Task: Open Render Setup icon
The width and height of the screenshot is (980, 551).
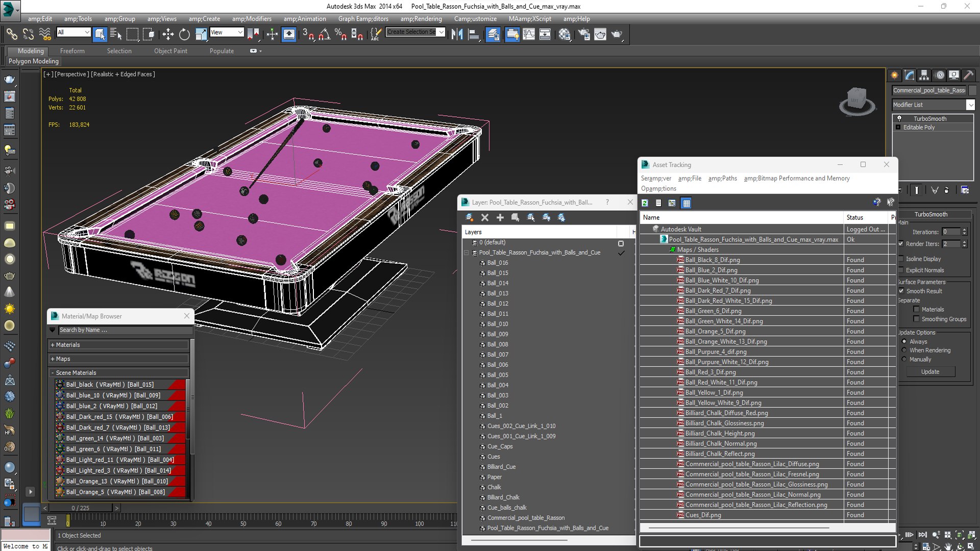Action: (x=584, y=34)
